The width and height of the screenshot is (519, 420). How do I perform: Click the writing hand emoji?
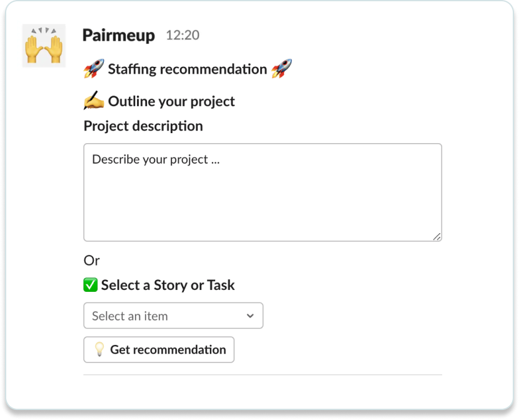tap(94, 100)
